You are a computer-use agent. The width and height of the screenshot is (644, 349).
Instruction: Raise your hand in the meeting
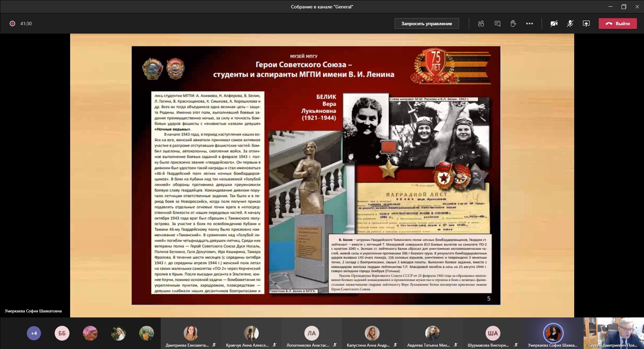[x=513, y=24]
